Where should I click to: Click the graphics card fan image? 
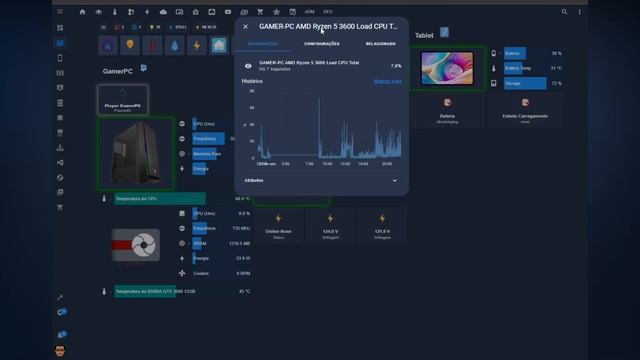(x=136, y=245)
